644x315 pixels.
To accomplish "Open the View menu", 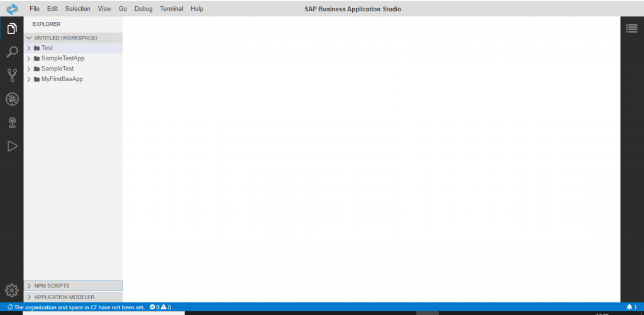I will point(104,9).
